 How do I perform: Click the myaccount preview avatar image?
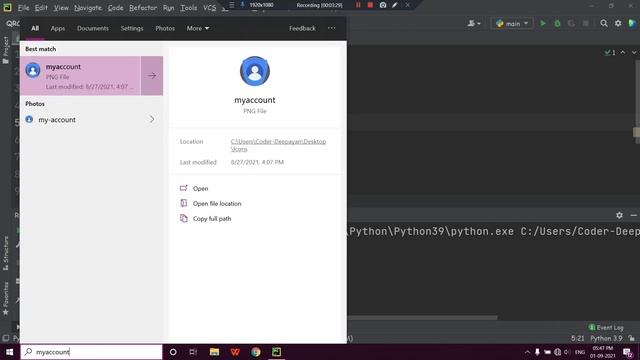[x=255, y=71]
